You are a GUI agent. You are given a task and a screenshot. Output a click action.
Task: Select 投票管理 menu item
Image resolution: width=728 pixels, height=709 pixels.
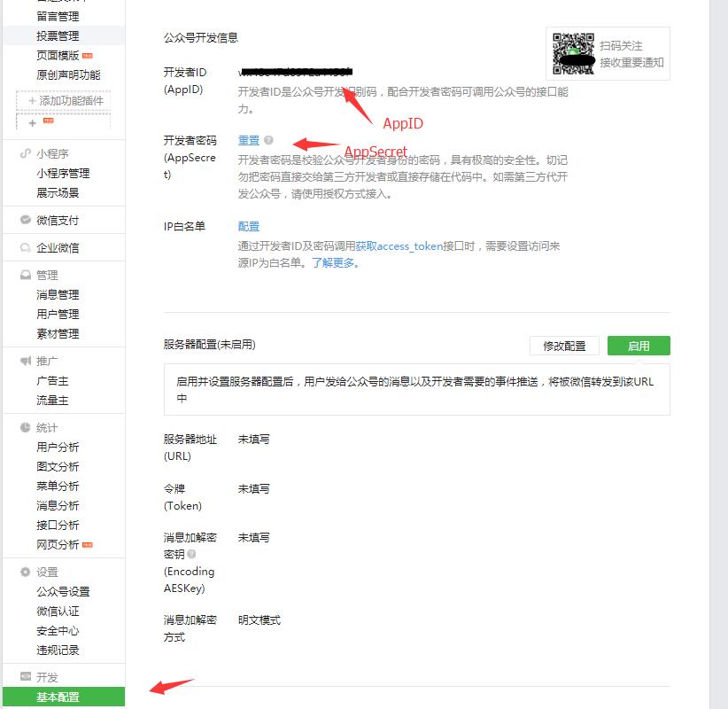pyautogui.click(x=58, y=35)
